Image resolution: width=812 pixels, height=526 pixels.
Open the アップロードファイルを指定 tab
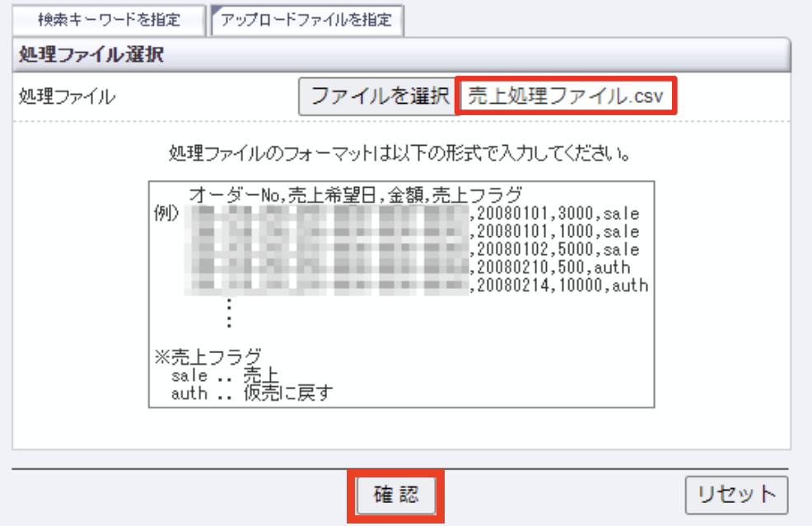pyautogui.click(x=306, y=21)
